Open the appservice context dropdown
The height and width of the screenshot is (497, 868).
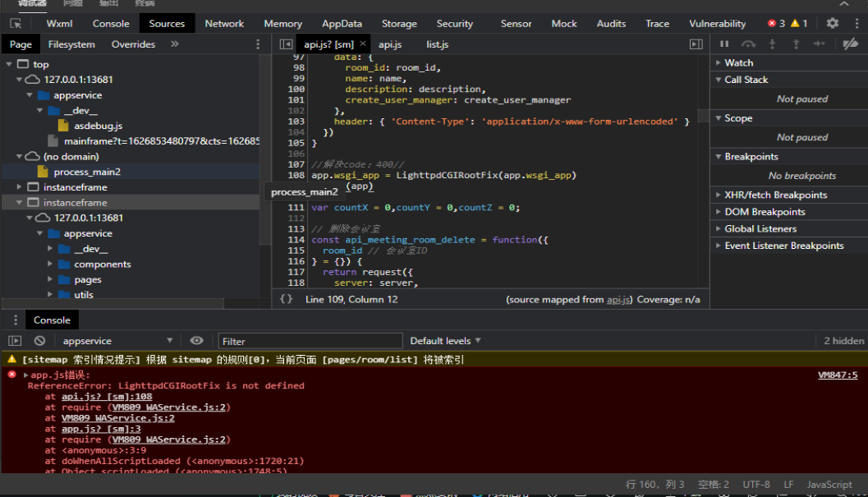click(x=117, y=341)
